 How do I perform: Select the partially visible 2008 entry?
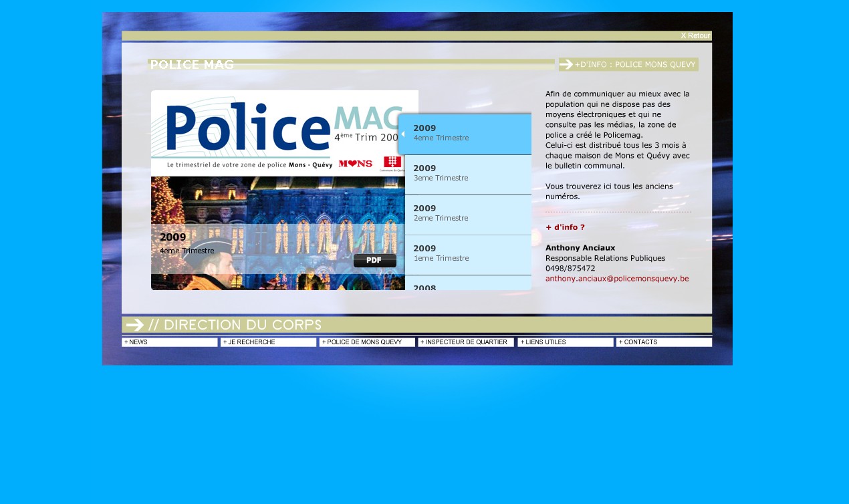point(468,285)
